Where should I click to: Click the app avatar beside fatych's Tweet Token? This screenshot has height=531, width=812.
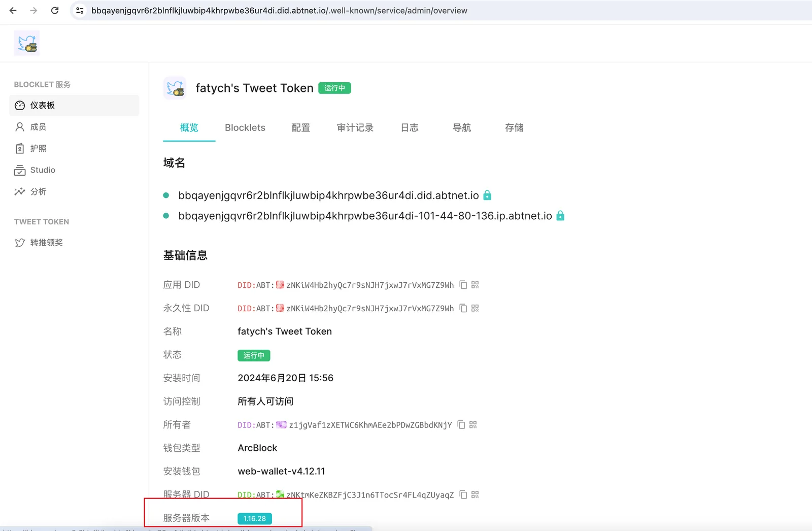coord(175,88)
